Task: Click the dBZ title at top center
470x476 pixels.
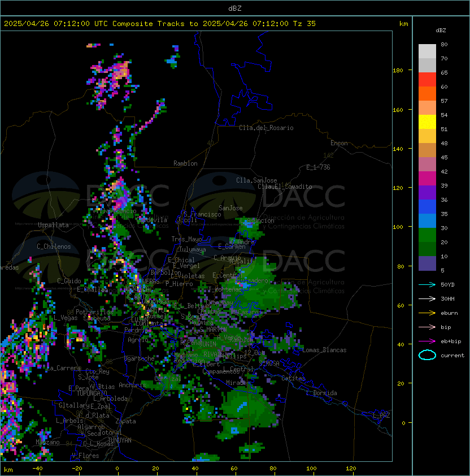Action: [235, 8]
